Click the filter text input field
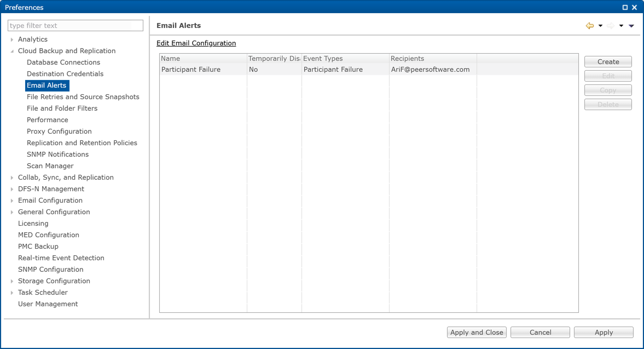This screenshot has width=644, height=349. coord(76,26)
